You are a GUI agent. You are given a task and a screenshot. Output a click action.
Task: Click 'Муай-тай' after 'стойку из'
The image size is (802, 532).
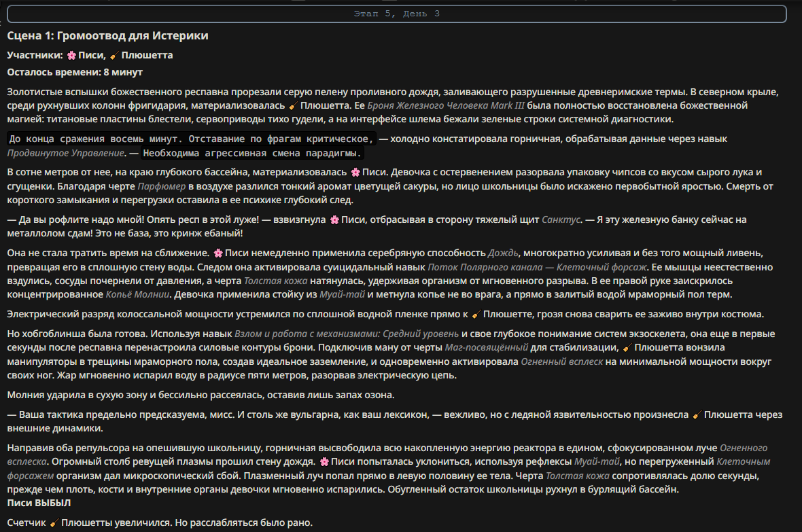click(342, 294)
